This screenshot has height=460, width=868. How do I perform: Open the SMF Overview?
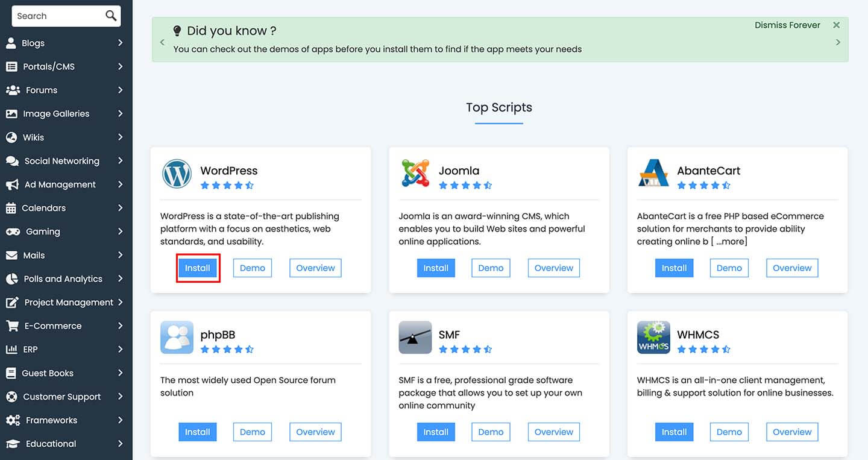(x=554, y=432)
